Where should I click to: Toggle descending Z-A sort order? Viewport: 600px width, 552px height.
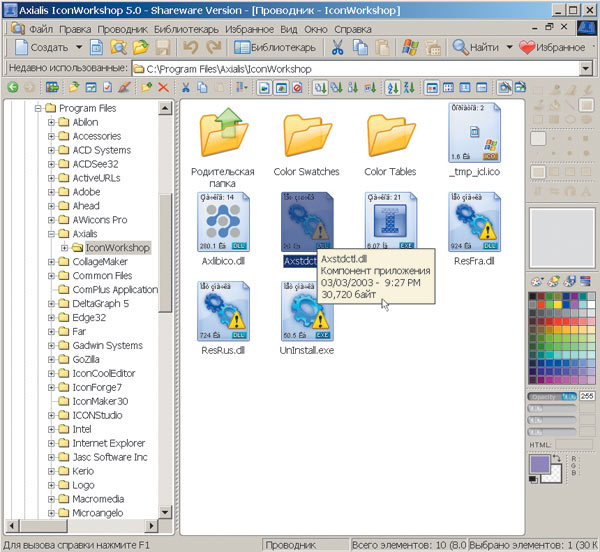coord(409,88)
